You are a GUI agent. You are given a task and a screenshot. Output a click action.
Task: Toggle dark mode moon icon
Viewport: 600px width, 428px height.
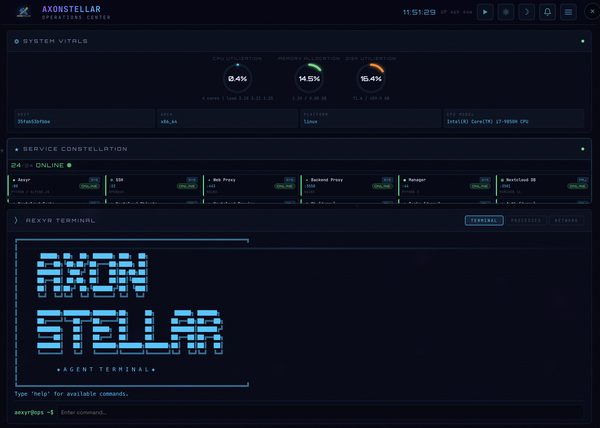(527, 12)
